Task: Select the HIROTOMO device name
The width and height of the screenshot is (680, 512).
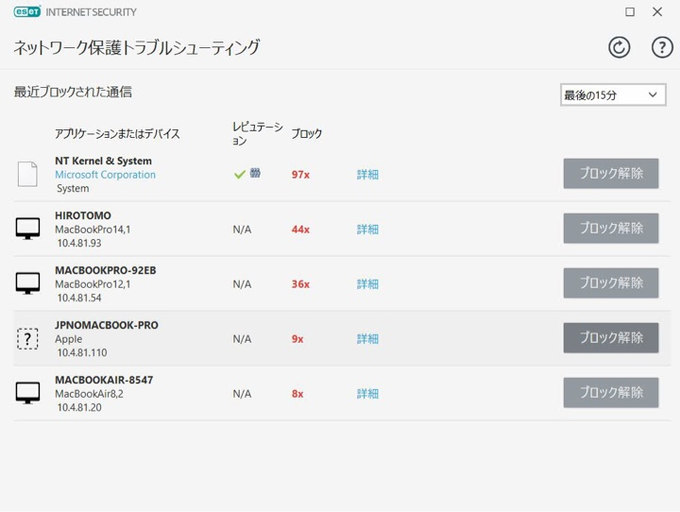Action: pyautogui.click(x=83, y=215)
